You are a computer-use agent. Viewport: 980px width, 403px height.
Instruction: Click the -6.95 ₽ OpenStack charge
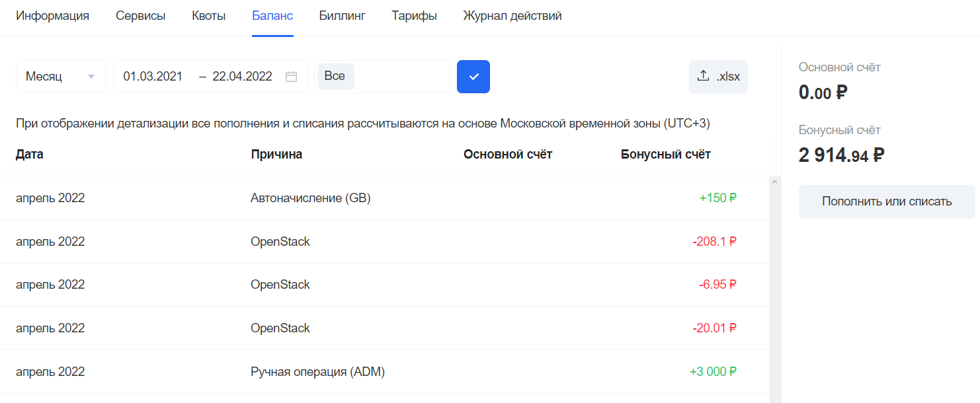pyautogui.click(x=718, y=285)
